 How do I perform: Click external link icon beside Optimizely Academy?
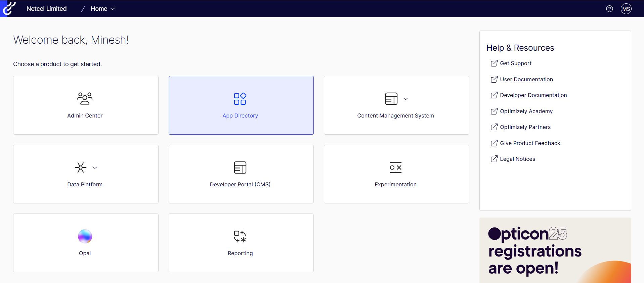pos(494,111)
